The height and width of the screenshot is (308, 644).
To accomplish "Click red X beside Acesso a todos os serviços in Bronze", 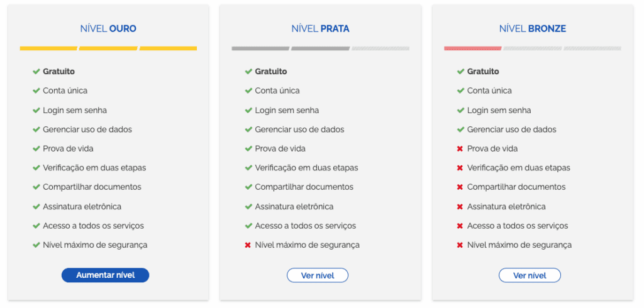I will coord(460,226).
